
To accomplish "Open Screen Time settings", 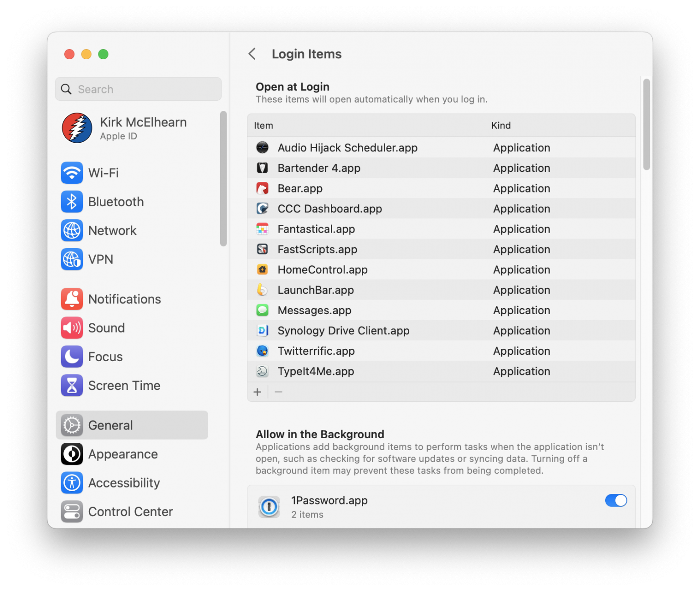I will pyautogui.click(x=124, y=385).
